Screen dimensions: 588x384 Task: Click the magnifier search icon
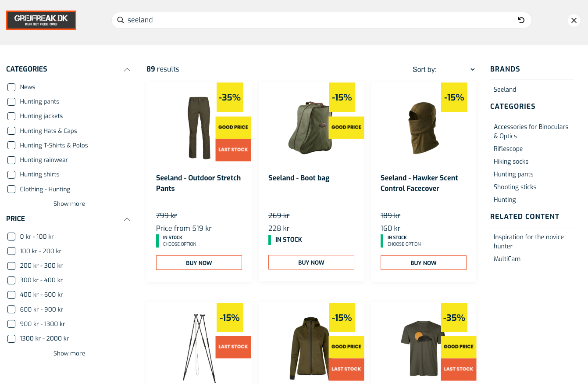coord(121,20)
